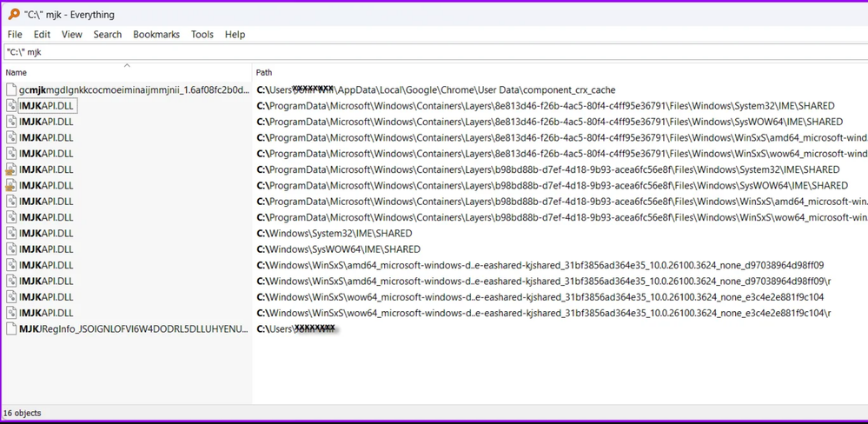Click path b98bd88b Files\Windows\SysWOW64\IME\SHARED
Image resolution: width=868 pixels, height=424 pixels.
[x=552, y=185]
